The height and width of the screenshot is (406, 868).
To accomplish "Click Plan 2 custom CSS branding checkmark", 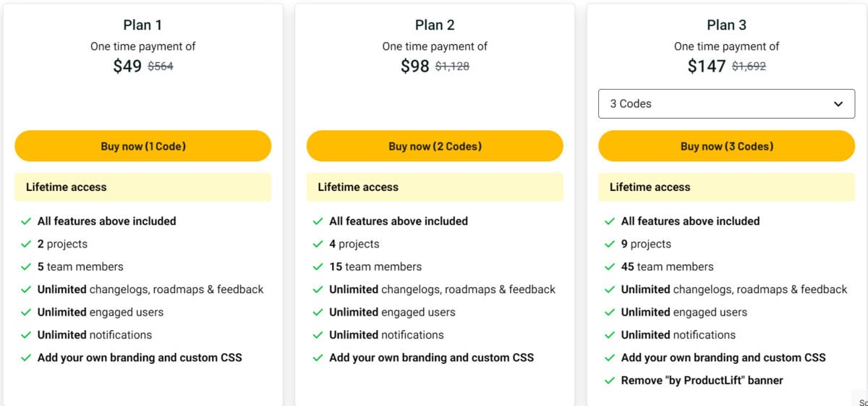I will pyautogui.click(x=318, y=358).
